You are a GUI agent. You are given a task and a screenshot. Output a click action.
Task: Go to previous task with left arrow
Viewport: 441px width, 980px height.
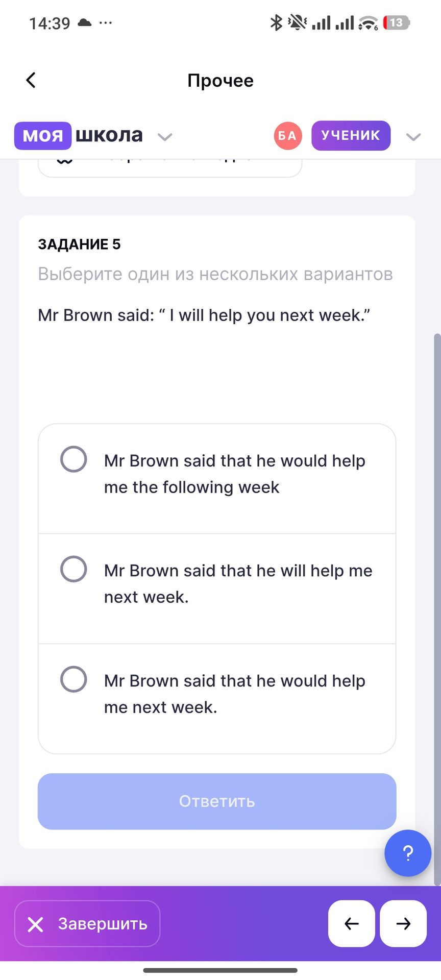(x=352, y=923)
